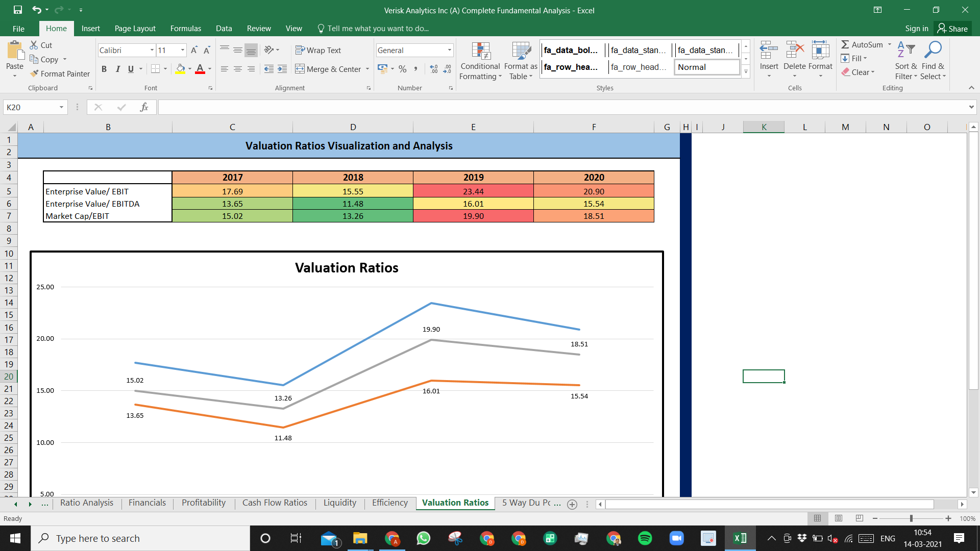The width and height of the screenshot is (980, 551).
Task: Click the orientation text angle icon
Action: pos(269,50)
